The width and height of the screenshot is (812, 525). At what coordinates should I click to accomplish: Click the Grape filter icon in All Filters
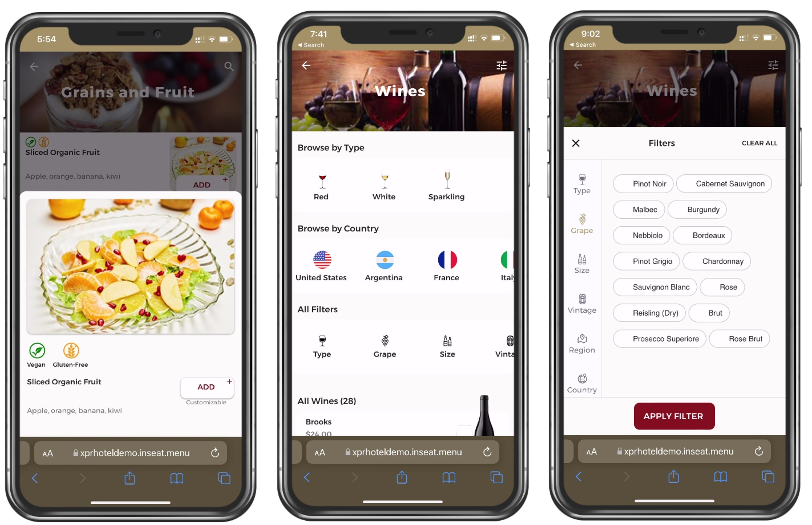[383, 342]
